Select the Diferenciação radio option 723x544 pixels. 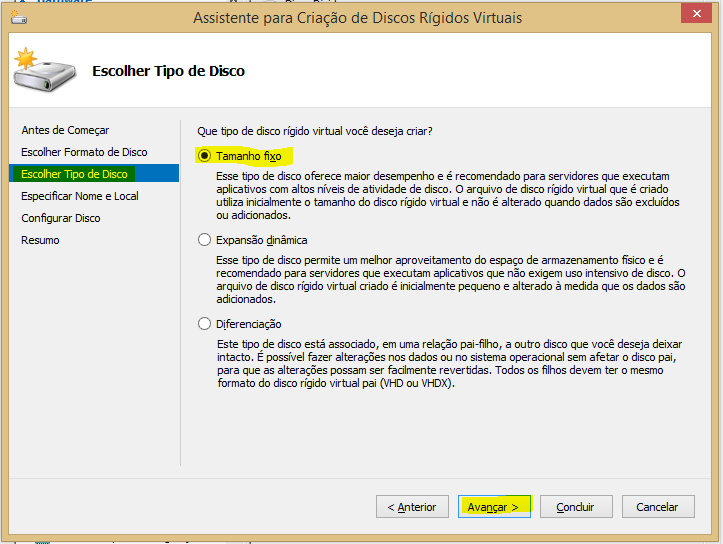point(204,324)
